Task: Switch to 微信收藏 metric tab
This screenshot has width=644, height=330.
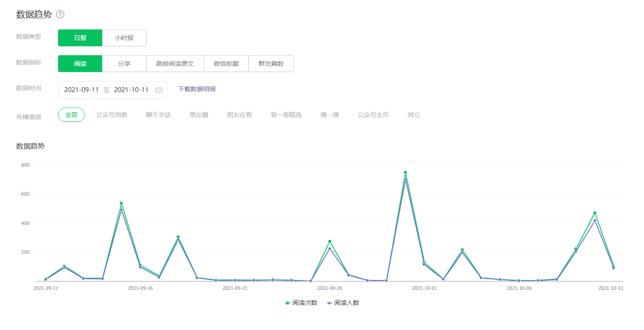Action: (226, 64)
